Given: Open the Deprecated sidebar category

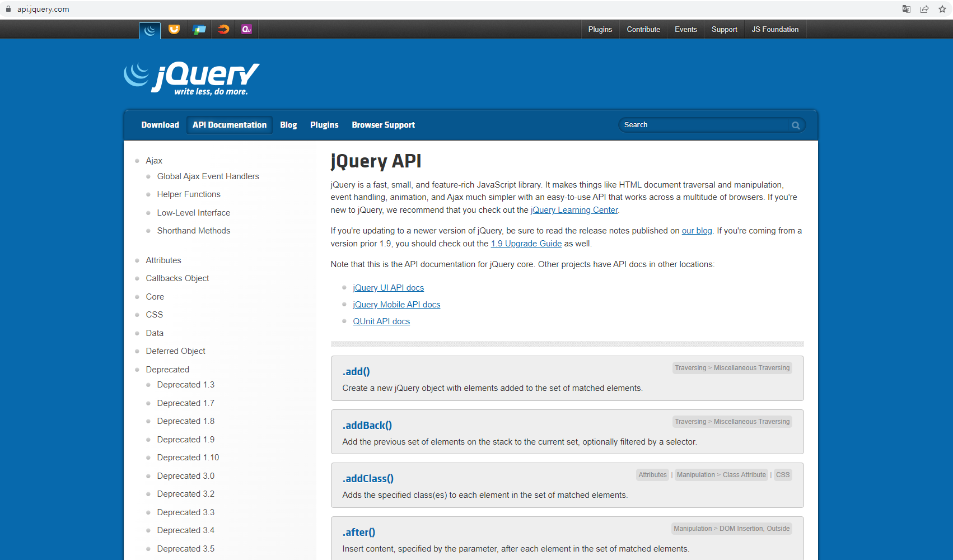Looking at the screenshot, I should 167,370.
